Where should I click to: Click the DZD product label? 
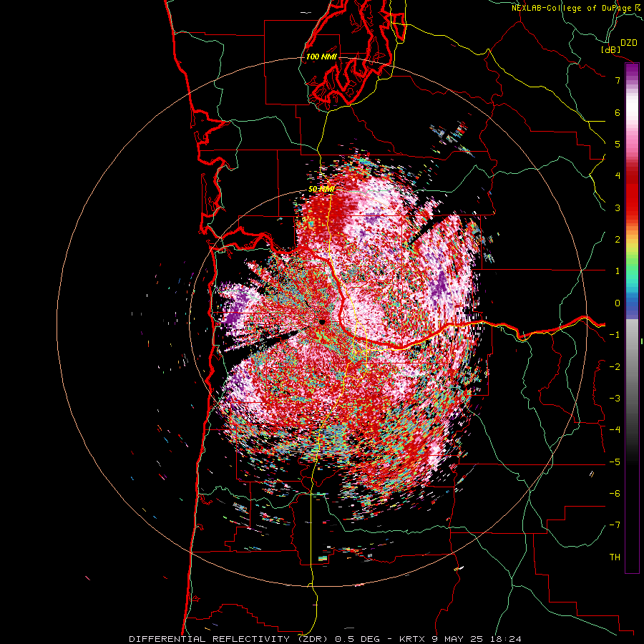tap(628, 43)
